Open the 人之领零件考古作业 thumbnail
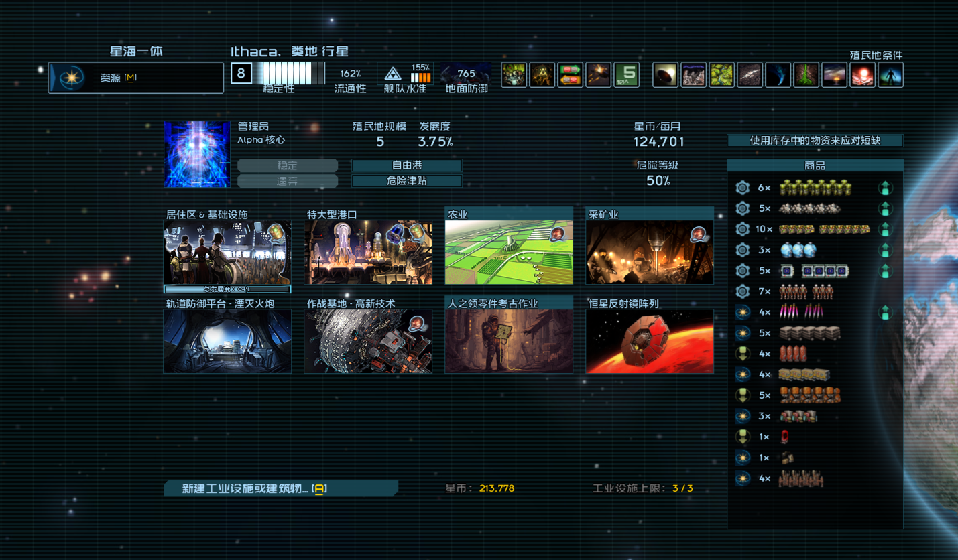The height and width of the screenshot is (560, 958). 509,341
